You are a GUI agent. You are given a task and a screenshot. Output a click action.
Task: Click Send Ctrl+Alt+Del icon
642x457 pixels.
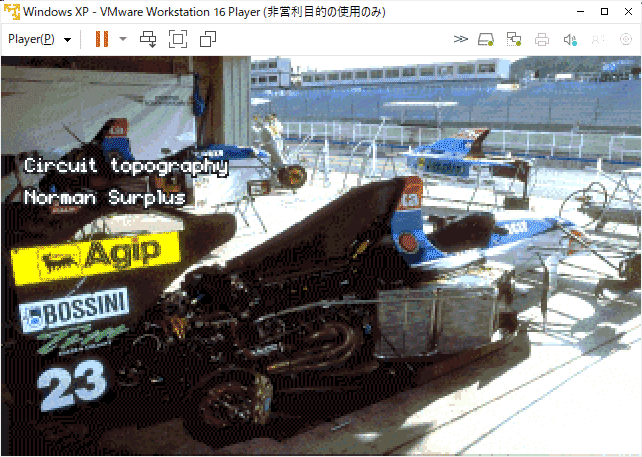(x=148, y=39)
